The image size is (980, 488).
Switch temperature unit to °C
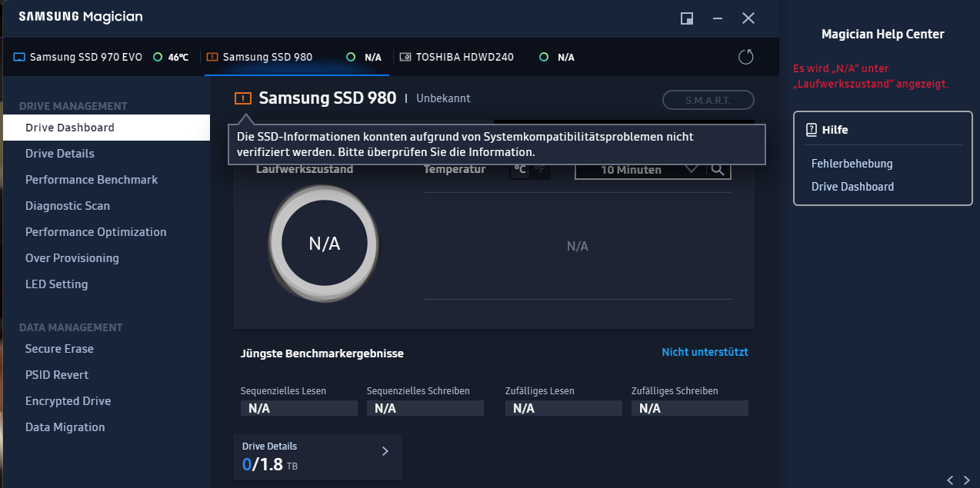click(x=520, y=169)
